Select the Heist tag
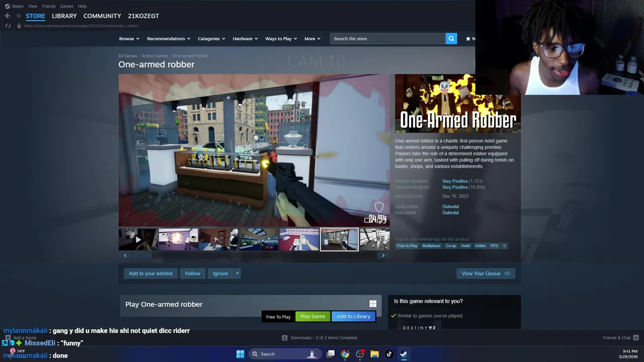The image size is (644, 362). tap(465, 246)
